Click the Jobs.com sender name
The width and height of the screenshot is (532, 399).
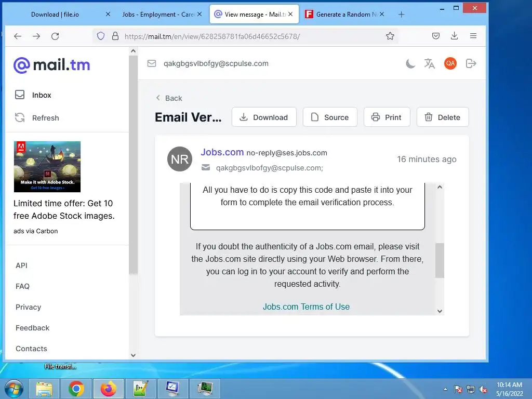tap(222, 152)
